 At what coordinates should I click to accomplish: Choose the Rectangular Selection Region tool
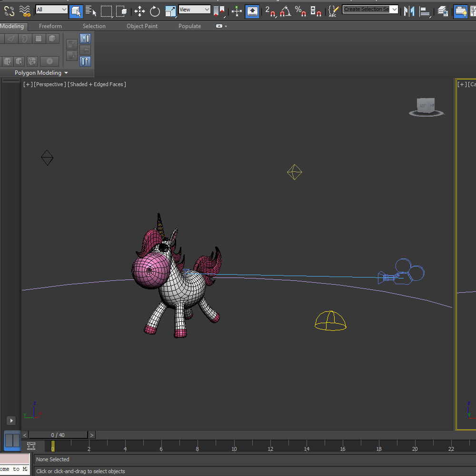click(x=107, y=11)
